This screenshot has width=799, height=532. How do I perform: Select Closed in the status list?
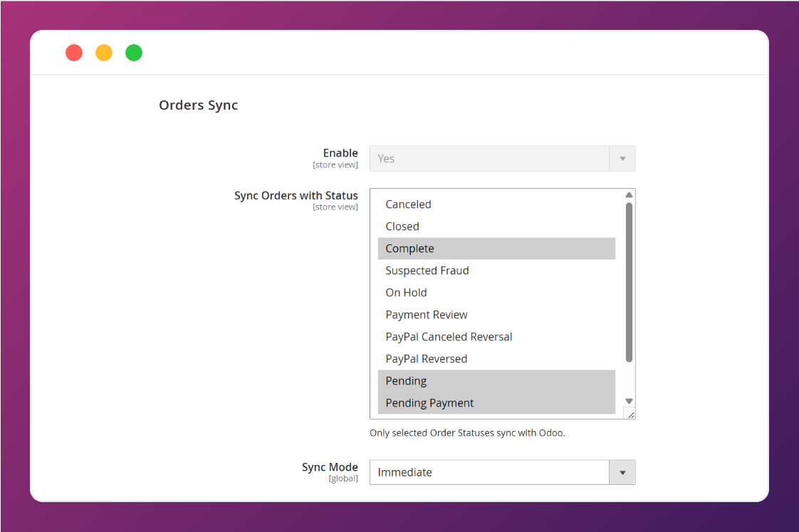coord(497,226)
